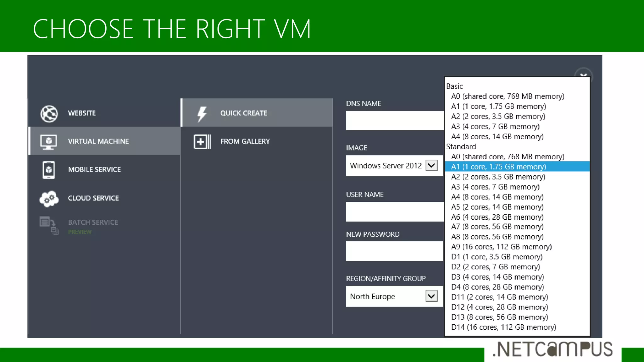Click the Mobile Service phone icon
The width and height of the screenshot is (644, 362).
pyautogui.click(x=49, y=170)
